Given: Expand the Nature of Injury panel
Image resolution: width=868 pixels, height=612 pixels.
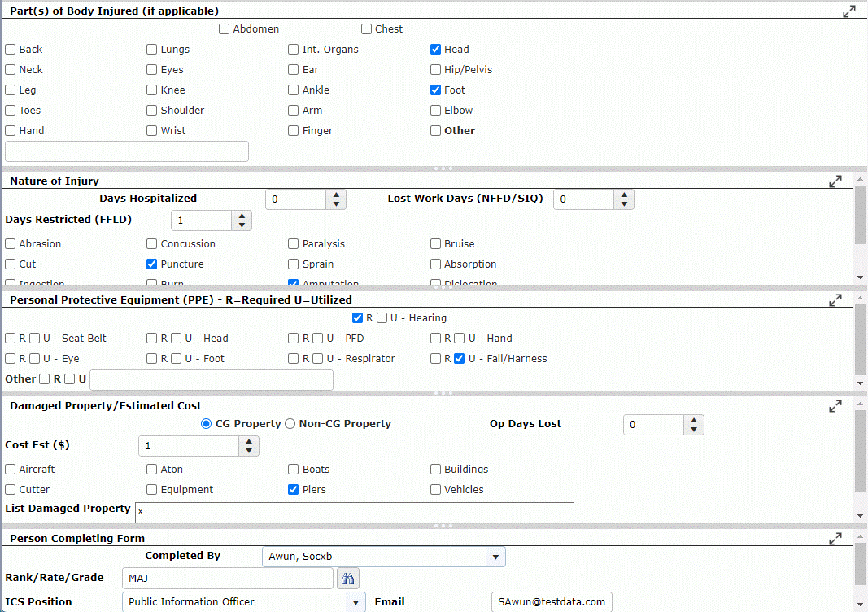Looking at the screenshot, I should click(835, 181).
